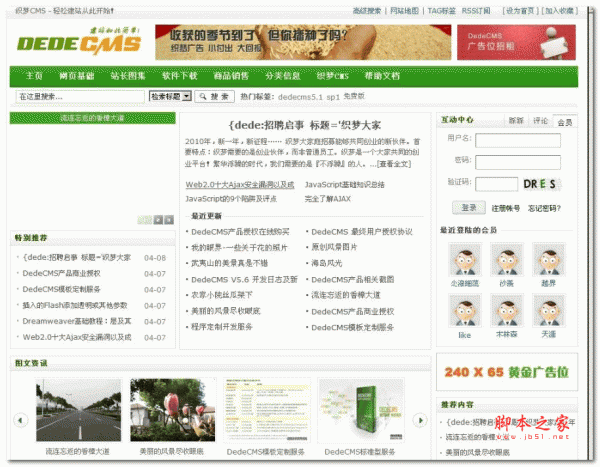The height and width of the screenshot is (467, 600).
Task: Click the 240 X 65 黄金广告位 banner
Action: click(x=507, y=372)
